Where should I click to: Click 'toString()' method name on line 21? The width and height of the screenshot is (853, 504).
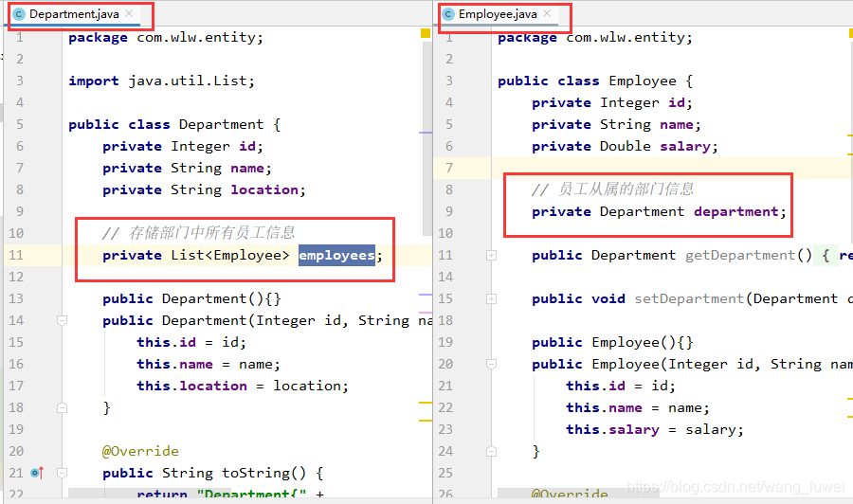263,473
